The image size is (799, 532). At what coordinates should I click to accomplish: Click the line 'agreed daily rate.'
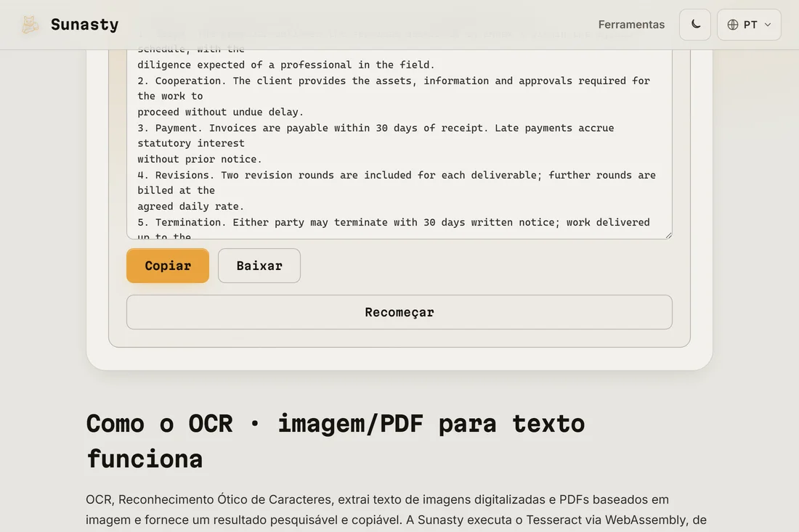(190, 206)
